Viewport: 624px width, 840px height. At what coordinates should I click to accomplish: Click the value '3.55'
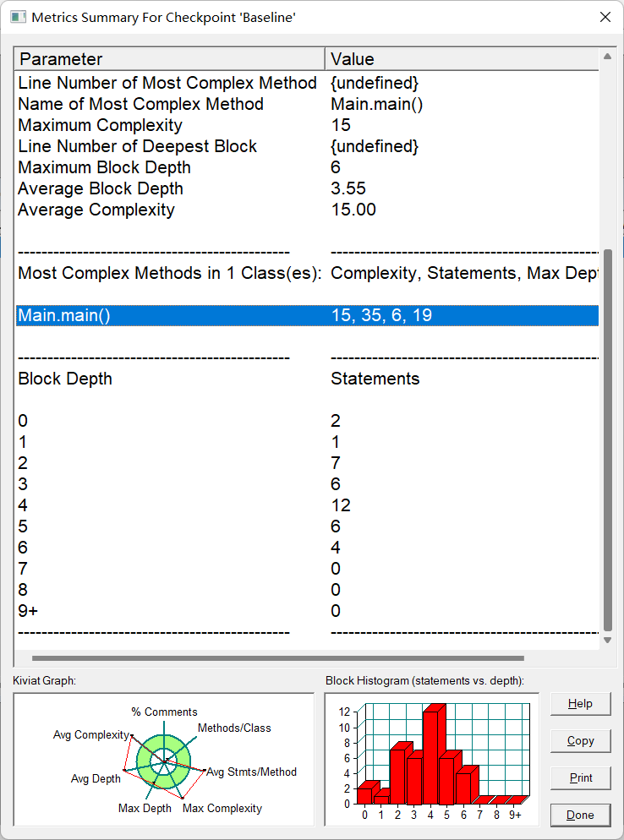pos(348,188)
